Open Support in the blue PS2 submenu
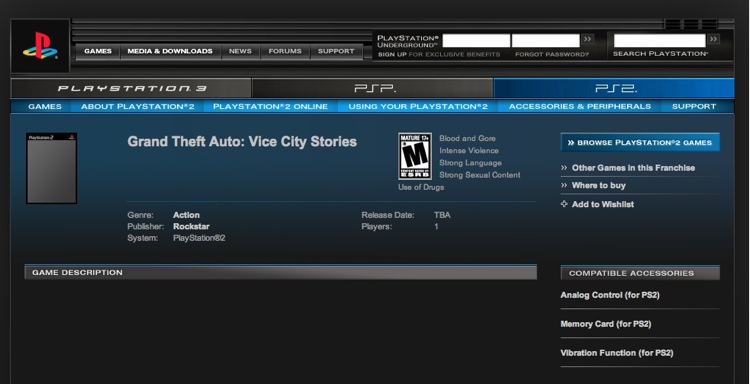750x384 pixels. tap(694, 107)
